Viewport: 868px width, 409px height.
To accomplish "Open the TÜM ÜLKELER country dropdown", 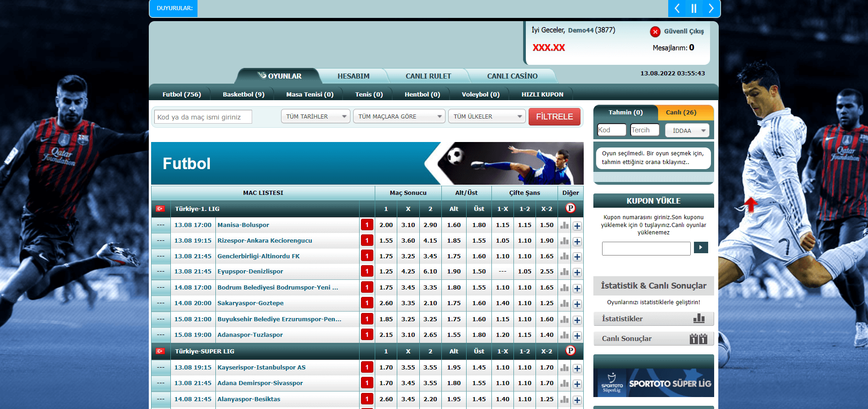I will pos(487,117).
